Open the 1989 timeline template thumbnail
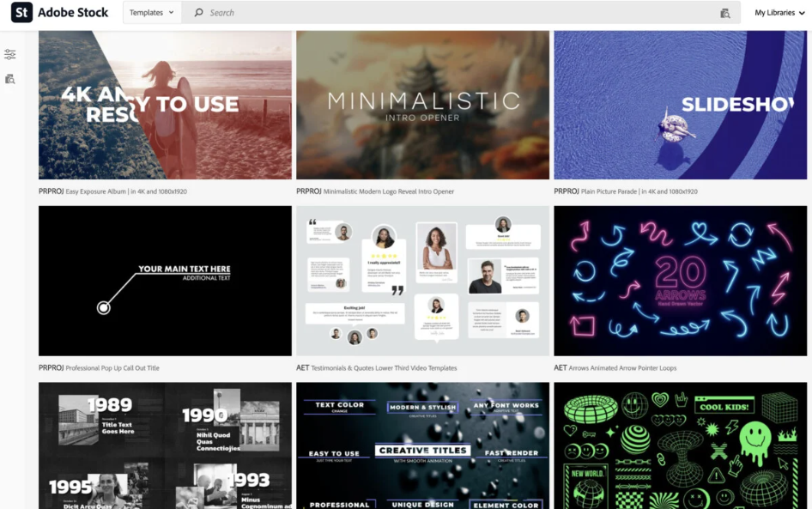Viewport: 812px width, 509px height. pyautogui.click(x=165, y=445)
